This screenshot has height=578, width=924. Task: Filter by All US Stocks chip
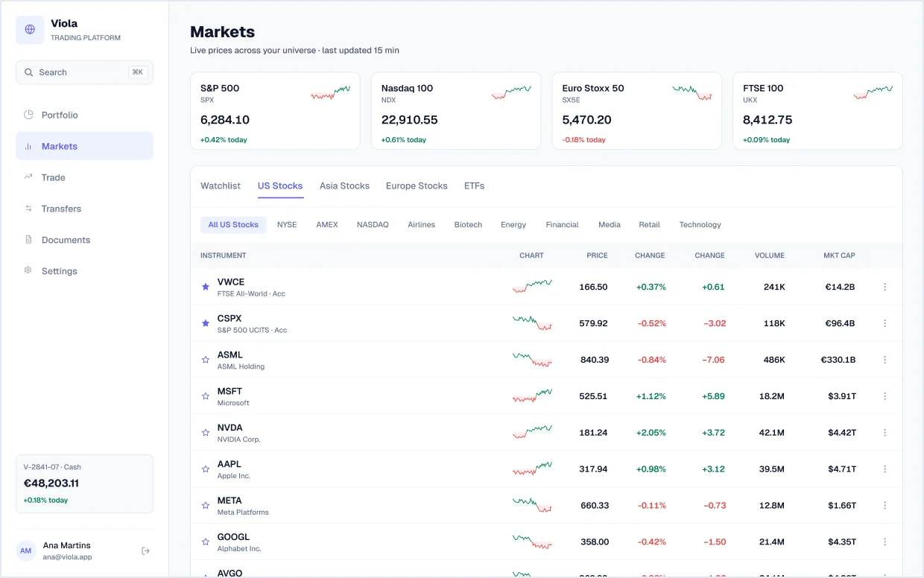233,224
